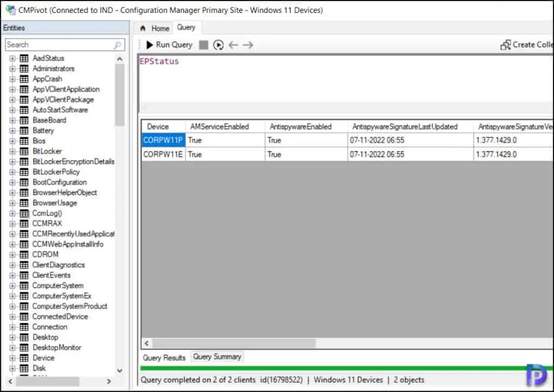Click the gray Stop query square
Screen dimensions: 554x392
203,45
